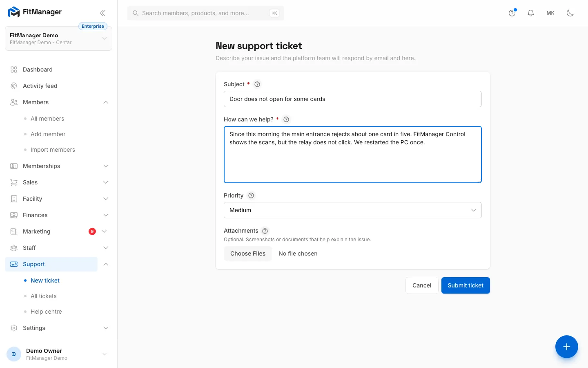
Task: Click the Priority help tooltip icon
Action: pos(251,195)
